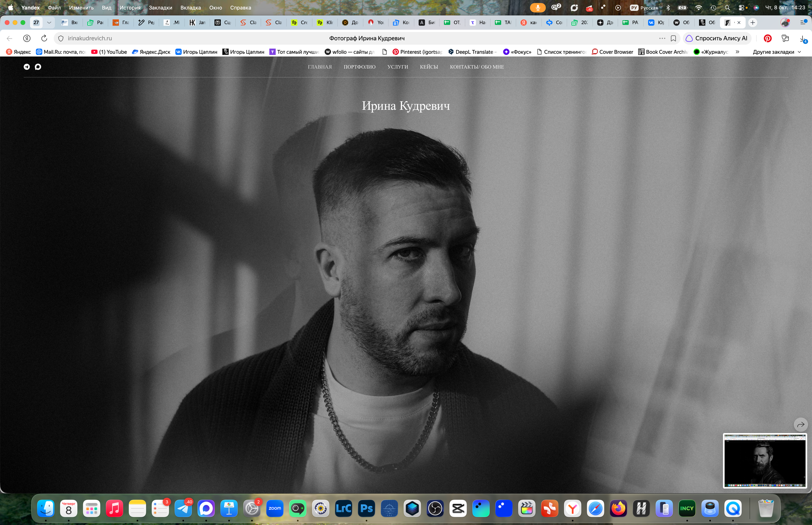Toggle Bluetooth from the menu bar icon
The image size is (812, 525).
(x=668, y=8)
